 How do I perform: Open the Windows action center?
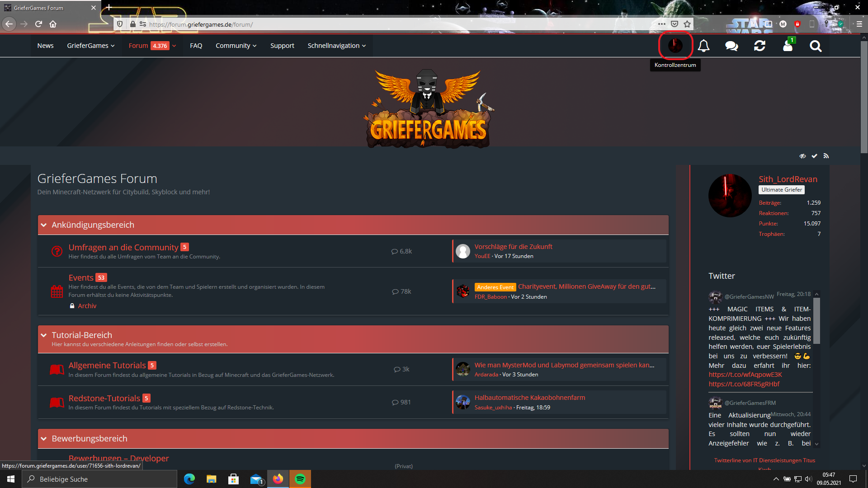pyautogui.click(x=853, y=479)
